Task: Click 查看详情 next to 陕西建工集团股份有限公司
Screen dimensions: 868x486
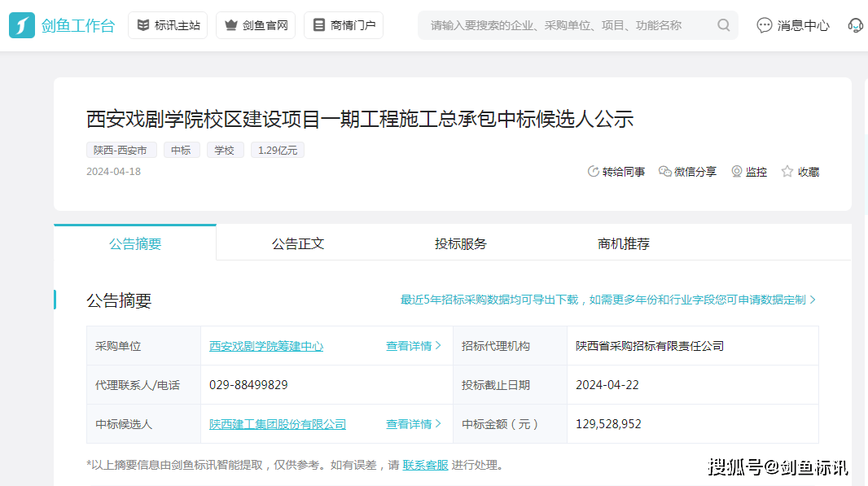Action: [413, 424]
